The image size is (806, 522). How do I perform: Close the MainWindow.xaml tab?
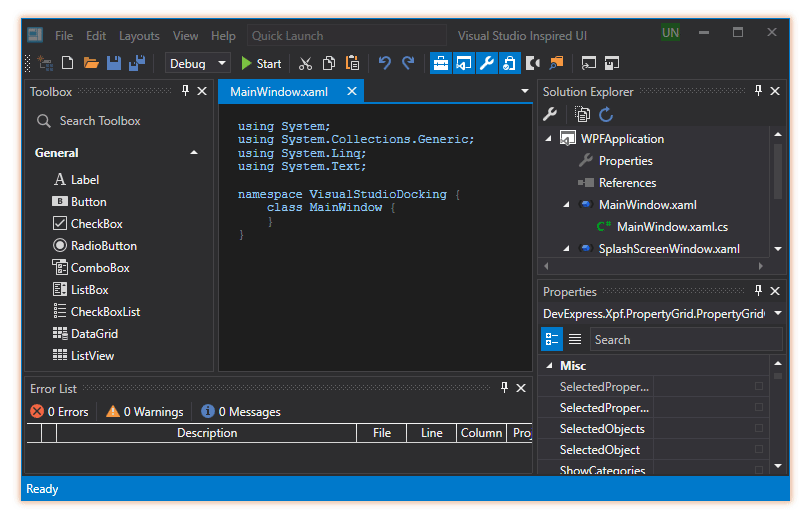click(x=352, y=91)
